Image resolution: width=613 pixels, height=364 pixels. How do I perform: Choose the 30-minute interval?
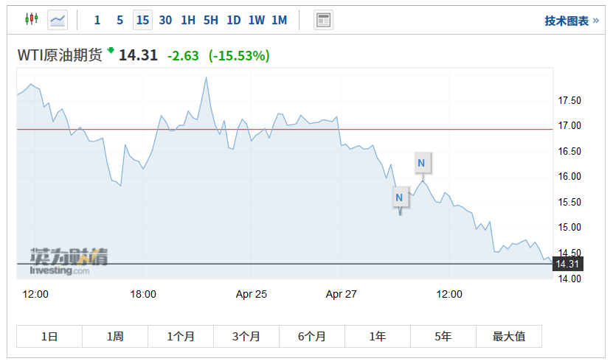click(165, 20)
